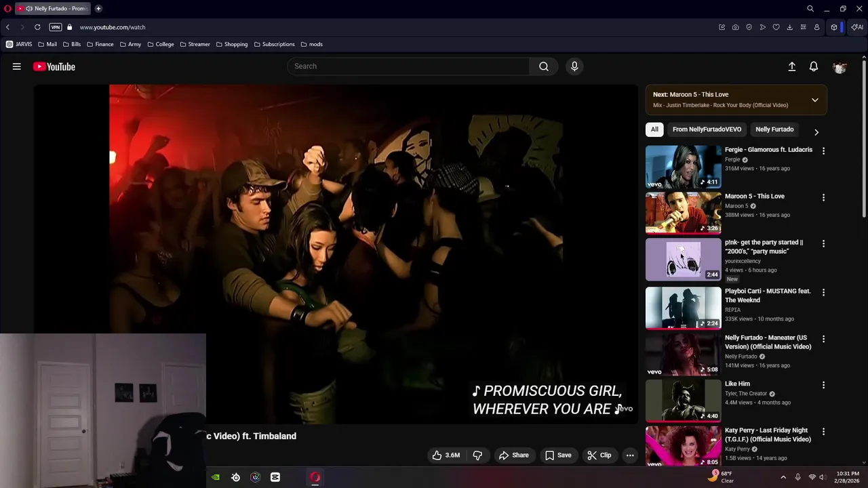Image resolution: width=868 pixels, height=488 pixels.
Task: Open the JARVIS bookmark
Action: pyautogui.click(x=19, y=44)
